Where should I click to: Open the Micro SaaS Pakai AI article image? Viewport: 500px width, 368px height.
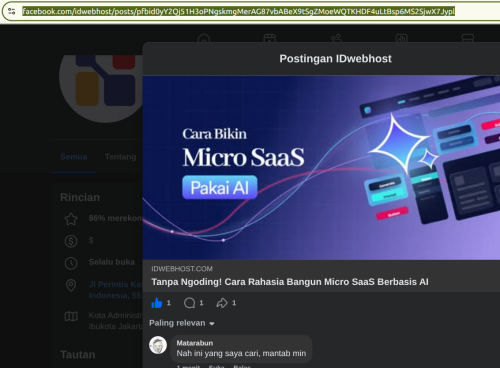click(321, 167)
